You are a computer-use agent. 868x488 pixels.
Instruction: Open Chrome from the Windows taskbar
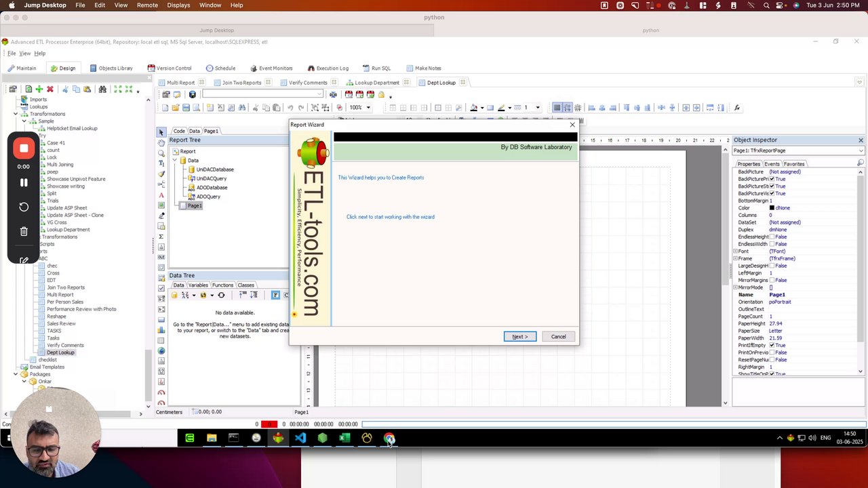389,438
